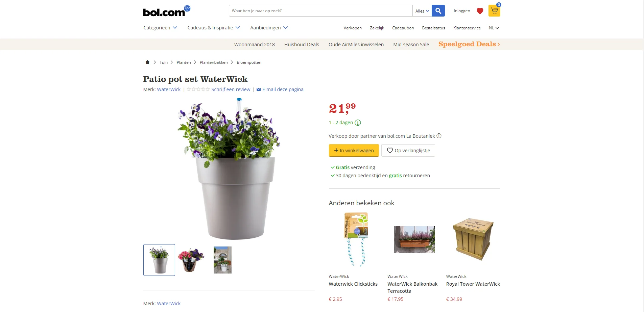Open the Royal Tower WaterWick product
Screen dimensions: 644x312
(x=473, y=284)
